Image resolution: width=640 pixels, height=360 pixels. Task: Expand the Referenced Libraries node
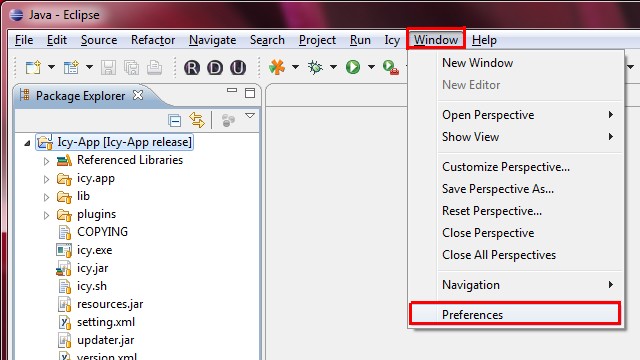tap(47, 162)
